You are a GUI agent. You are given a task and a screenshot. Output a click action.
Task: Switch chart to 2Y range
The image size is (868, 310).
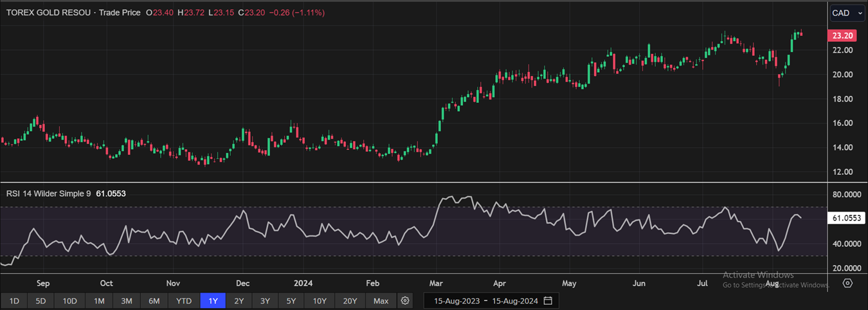239,300
